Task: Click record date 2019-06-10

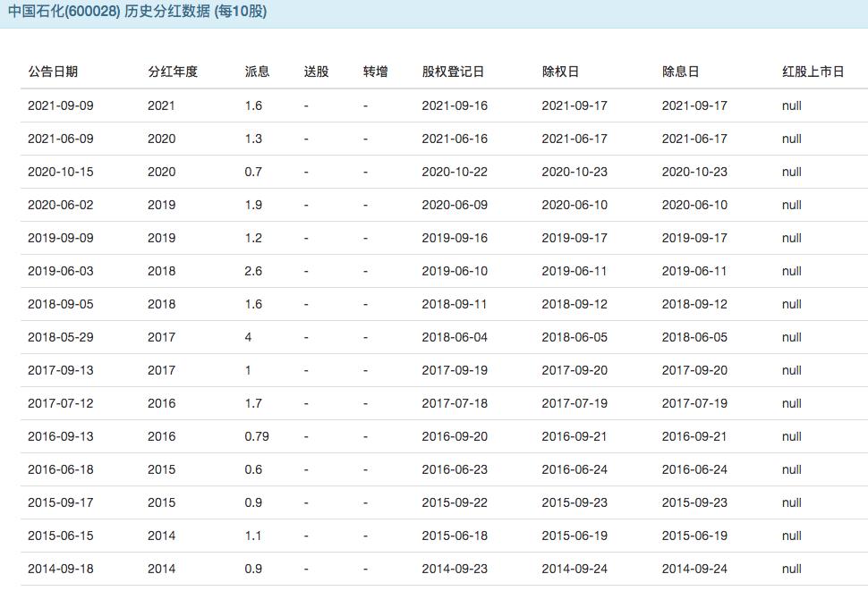Action: (x=455, y=271)
